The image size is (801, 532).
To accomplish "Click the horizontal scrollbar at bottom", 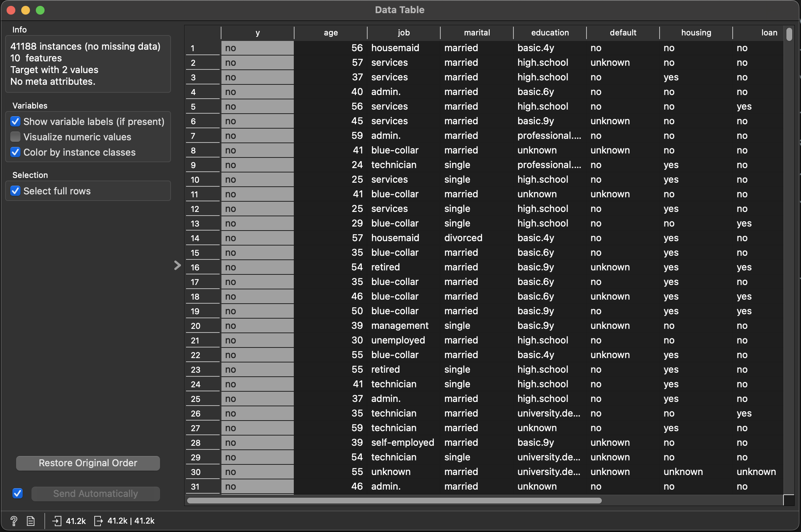I will pos(394,500).
